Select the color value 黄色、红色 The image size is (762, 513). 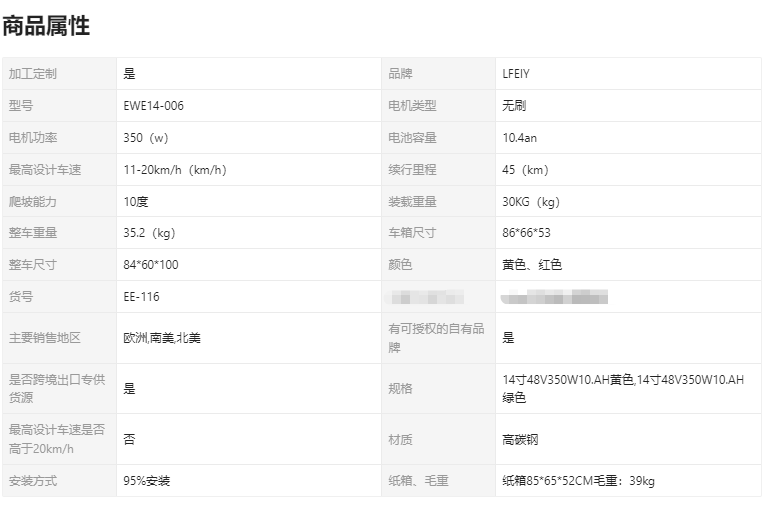click(532, 265)
